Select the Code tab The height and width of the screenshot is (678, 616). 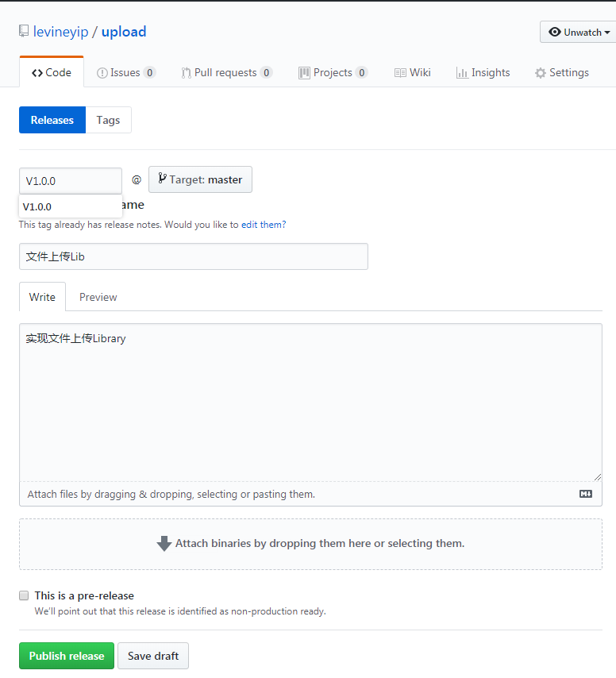52,72
